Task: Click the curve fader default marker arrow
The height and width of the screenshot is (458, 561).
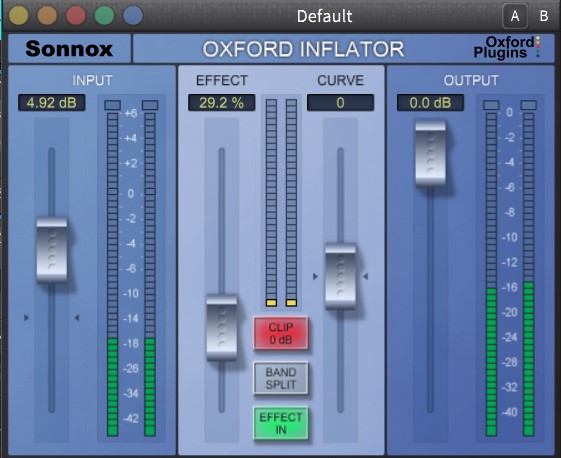Action: pos(315,276)
